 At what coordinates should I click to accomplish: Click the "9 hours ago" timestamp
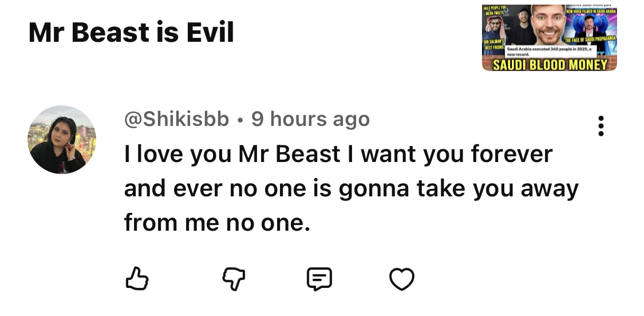coord(310,119)
